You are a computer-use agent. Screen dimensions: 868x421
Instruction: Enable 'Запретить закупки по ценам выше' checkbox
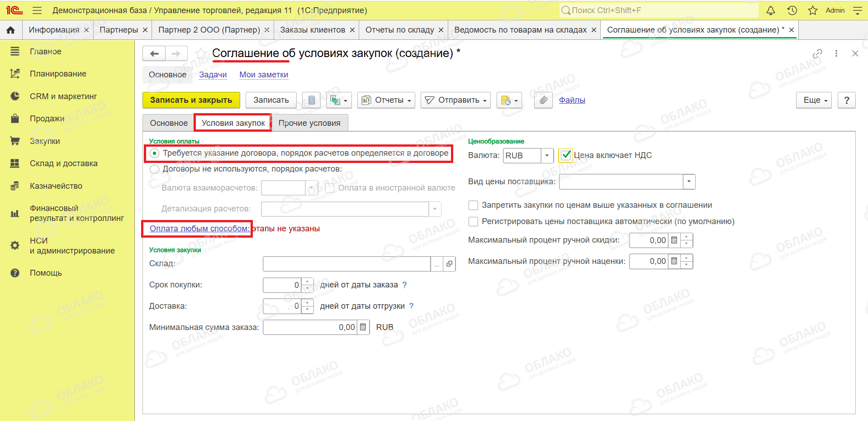click(474, 206)
